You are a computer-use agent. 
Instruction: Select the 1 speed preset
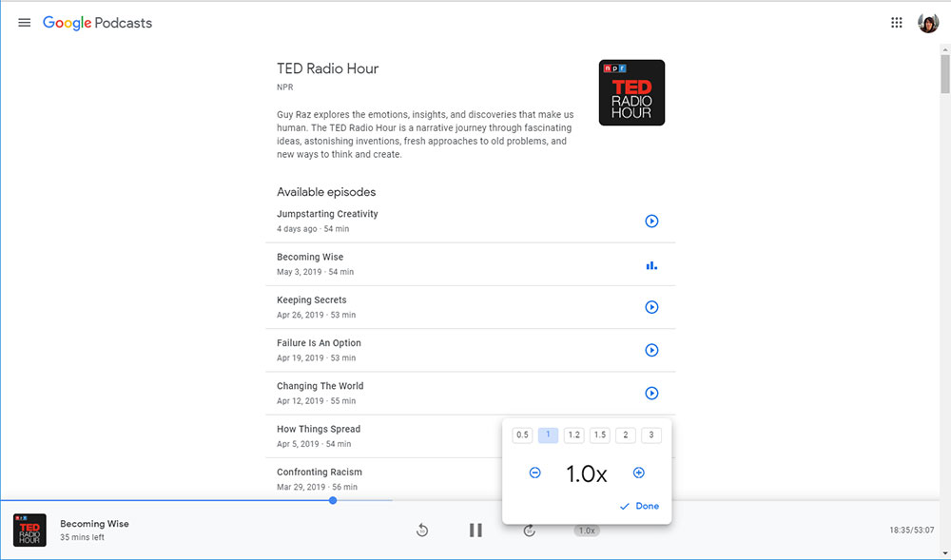point(548,435)
